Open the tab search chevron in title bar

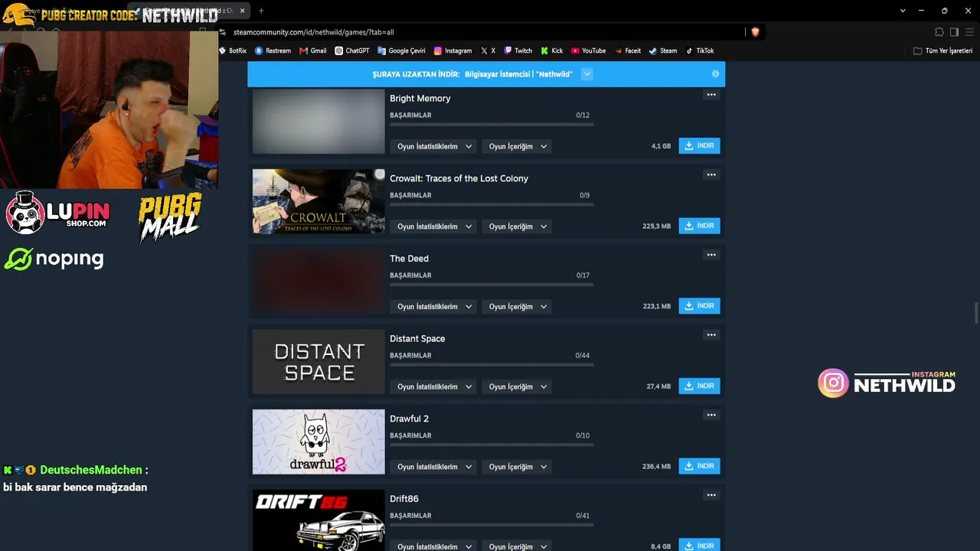tap(903, 11)
